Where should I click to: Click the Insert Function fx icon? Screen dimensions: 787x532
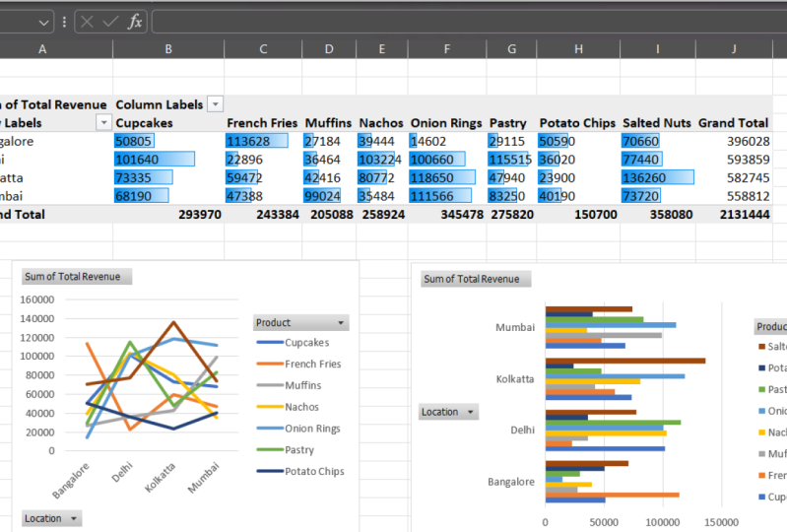pyautogui.click(x=135, y=22)
